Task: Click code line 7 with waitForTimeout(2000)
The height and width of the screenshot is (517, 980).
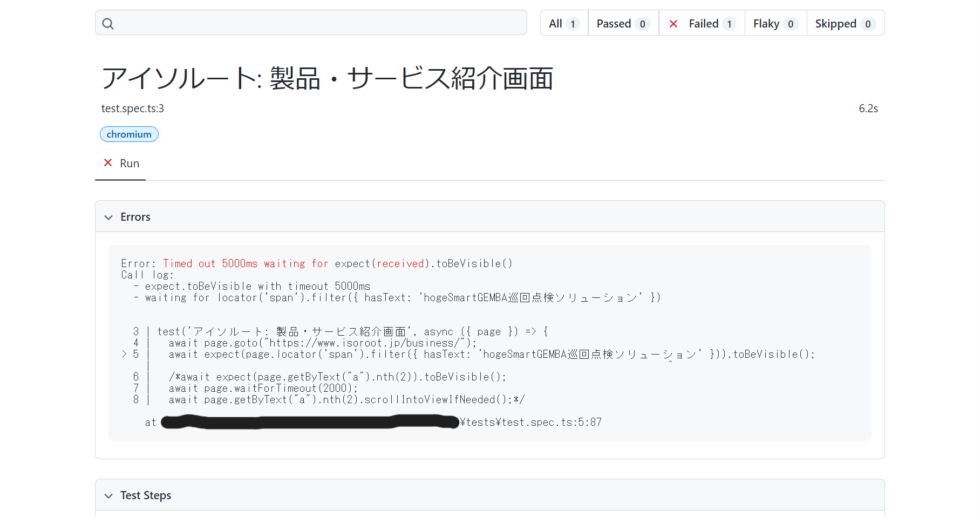Action: 246,388
